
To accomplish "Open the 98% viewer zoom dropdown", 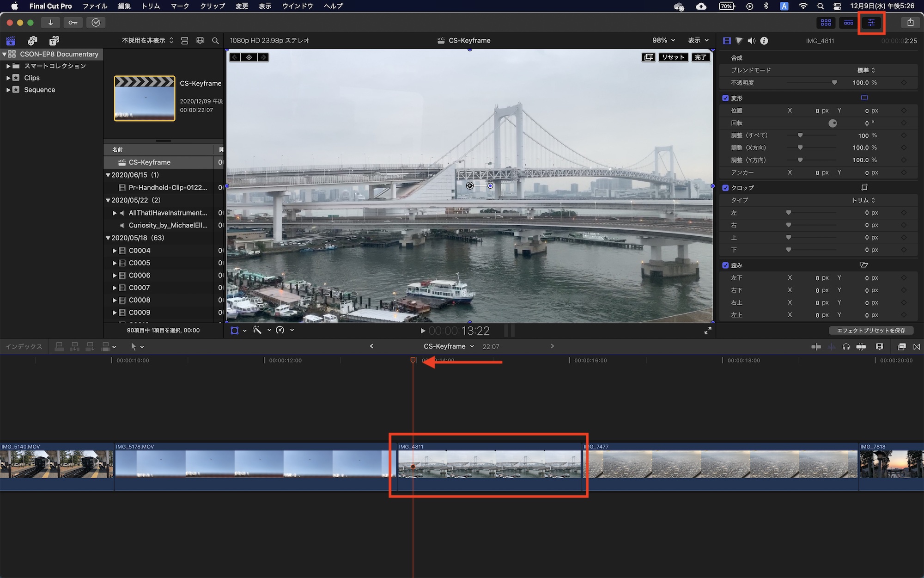I will point(663,41).
